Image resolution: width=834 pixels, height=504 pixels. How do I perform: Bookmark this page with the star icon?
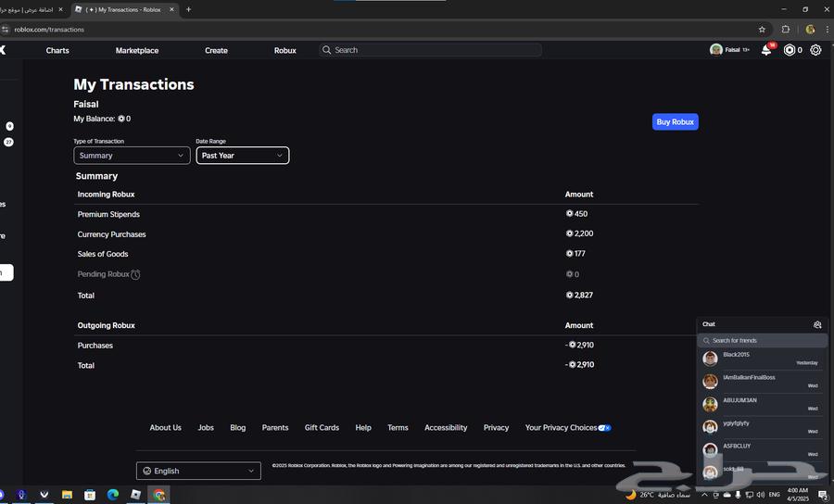[762, 30]
